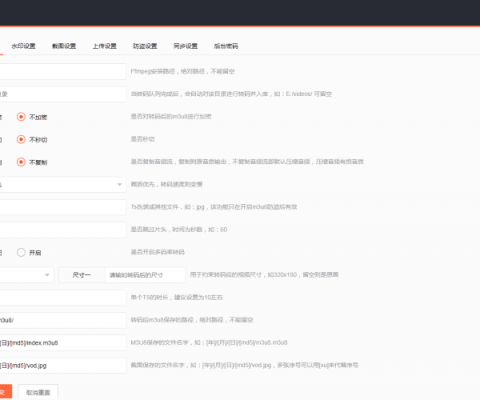This screenshot has height=400, width=480.
Task: Pick the 不复制 audio radio option
Action: pyautogui.click(x=21, y=162)
